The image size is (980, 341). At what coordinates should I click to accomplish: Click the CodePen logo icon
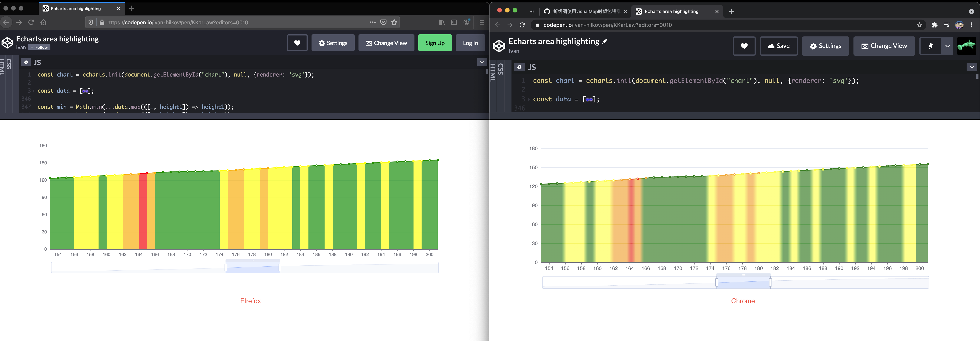click(x=7, y=43)
